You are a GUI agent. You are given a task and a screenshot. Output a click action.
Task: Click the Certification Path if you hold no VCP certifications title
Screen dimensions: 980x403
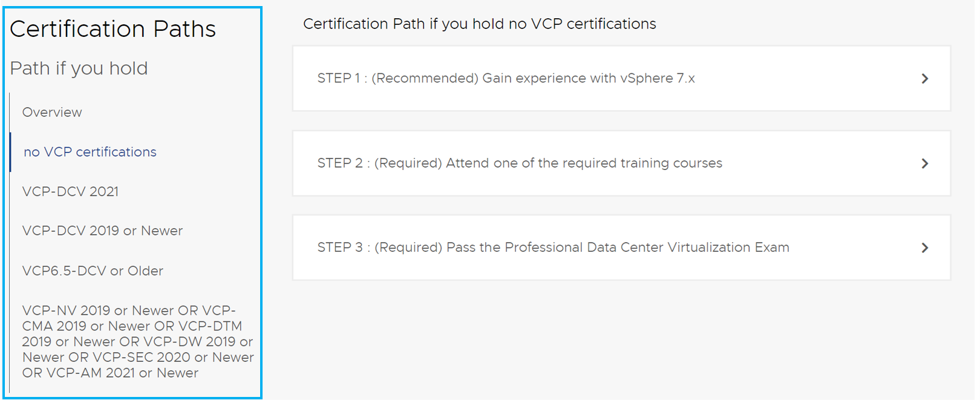tap(479, 24)
